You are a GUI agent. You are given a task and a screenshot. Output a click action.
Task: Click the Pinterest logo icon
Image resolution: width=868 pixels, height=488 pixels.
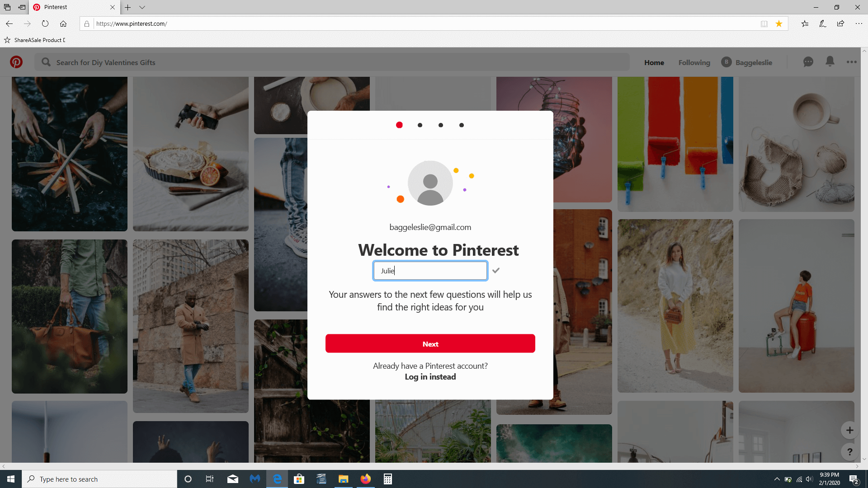(16, 62)
